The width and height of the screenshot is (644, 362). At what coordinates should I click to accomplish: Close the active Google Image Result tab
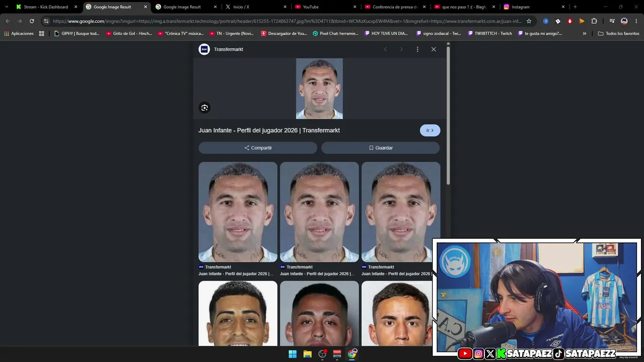click(145, 7)
